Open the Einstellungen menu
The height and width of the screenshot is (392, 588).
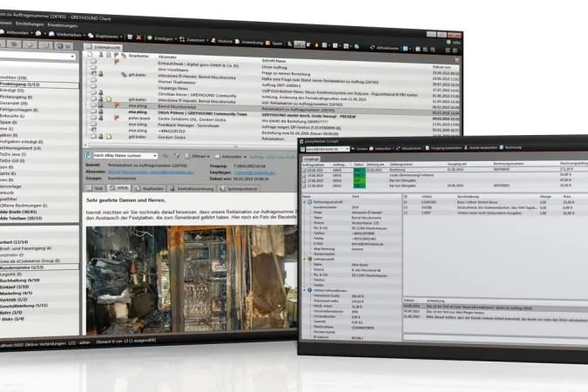(x=30, y=24)
